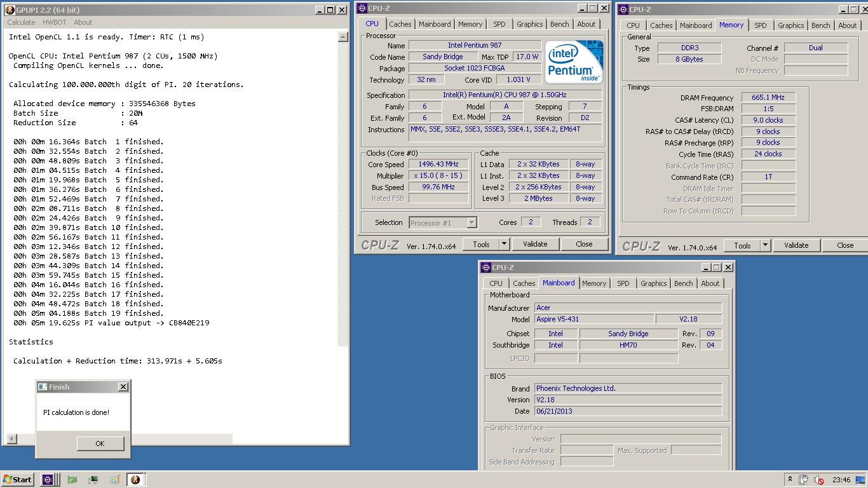Switch to Caches tab in the CPU window
The image size is (868, 488).
pos(400,24)
